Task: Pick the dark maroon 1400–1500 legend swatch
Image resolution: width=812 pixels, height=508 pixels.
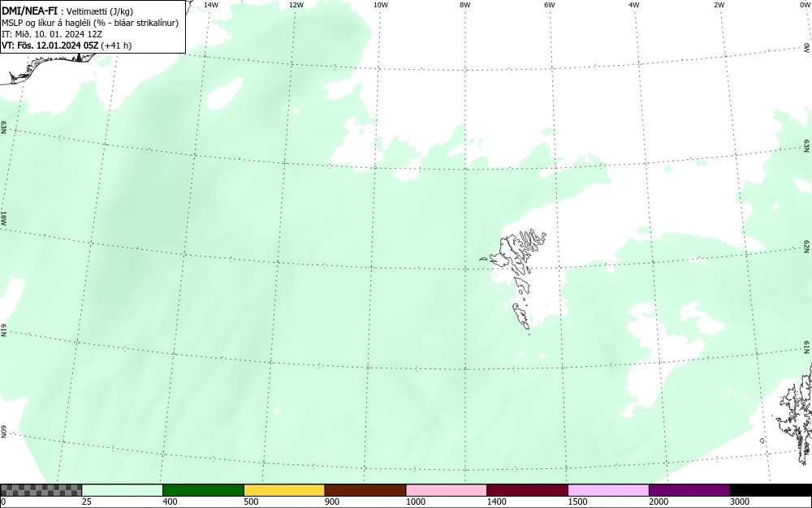Action: (x=527, y=490)
